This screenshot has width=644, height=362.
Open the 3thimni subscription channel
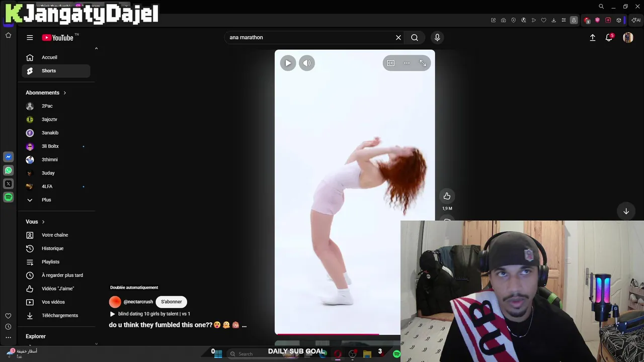(56, 160)
